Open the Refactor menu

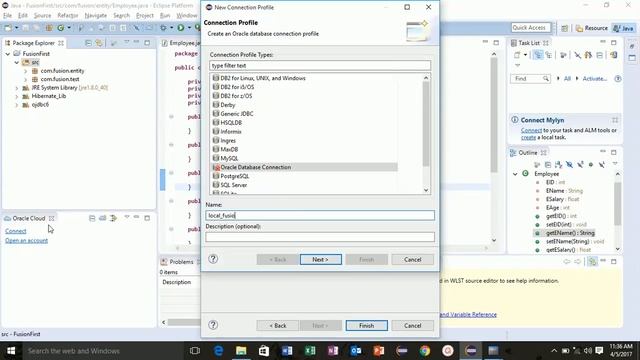68,16
